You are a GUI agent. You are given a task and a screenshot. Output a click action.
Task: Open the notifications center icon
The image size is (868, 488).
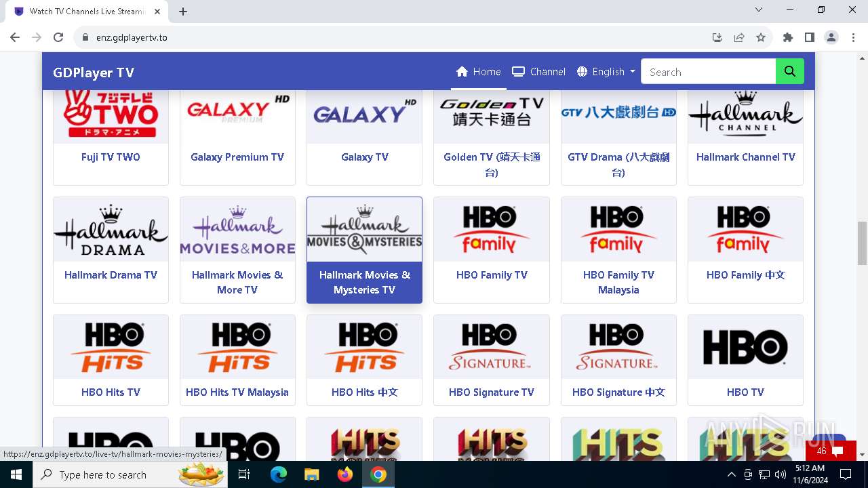(x=845, y=474)
